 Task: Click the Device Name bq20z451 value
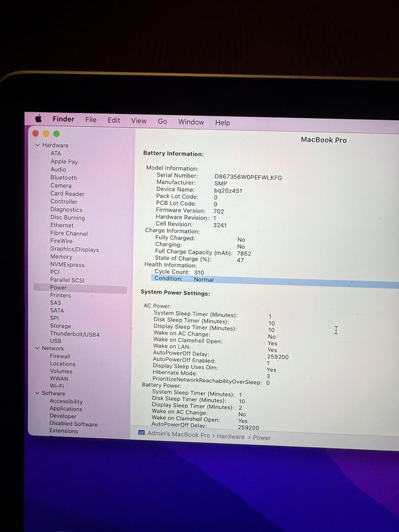click(x=228, y=191)
